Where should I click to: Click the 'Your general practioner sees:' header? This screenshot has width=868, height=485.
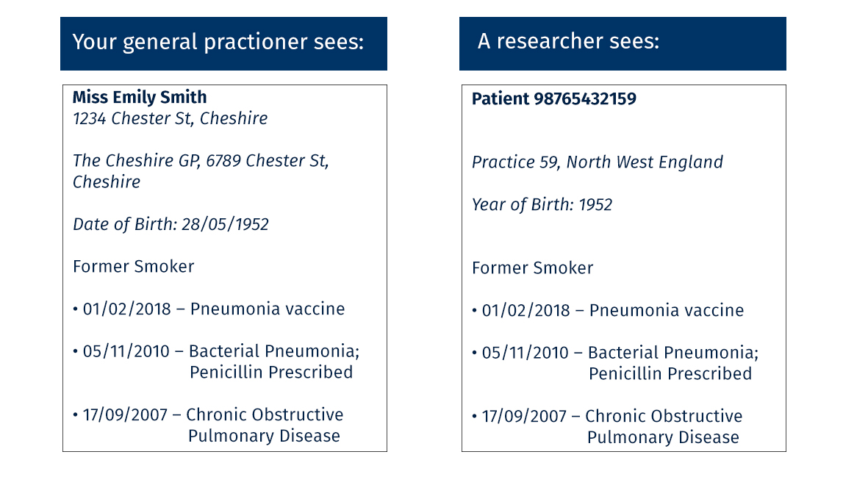click(x=218, y=42)
